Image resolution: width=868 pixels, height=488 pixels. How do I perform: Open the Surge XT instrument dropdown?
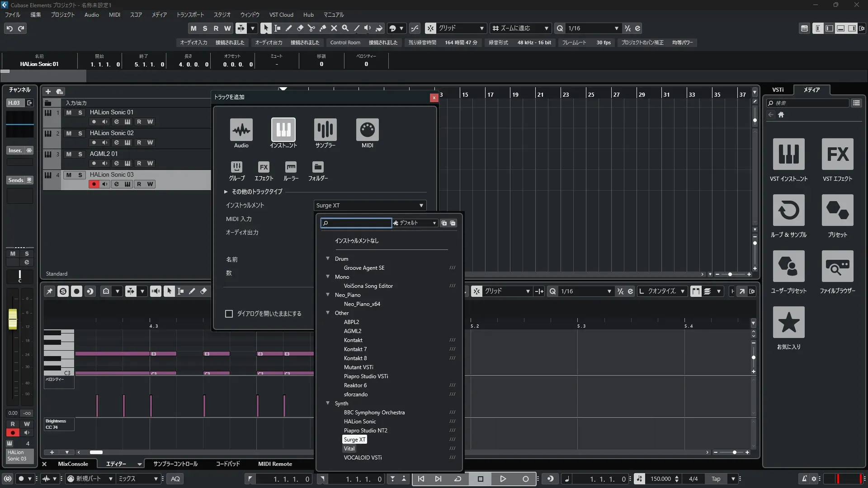coord(370,206)
